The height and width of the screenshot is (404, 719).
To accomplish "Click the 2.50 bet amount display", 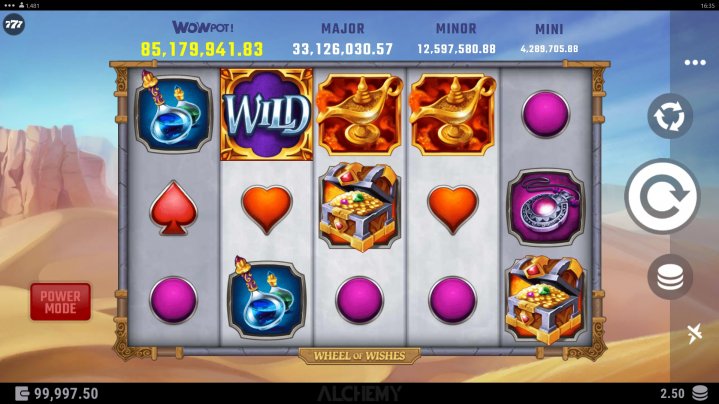I will coord(672,393).
